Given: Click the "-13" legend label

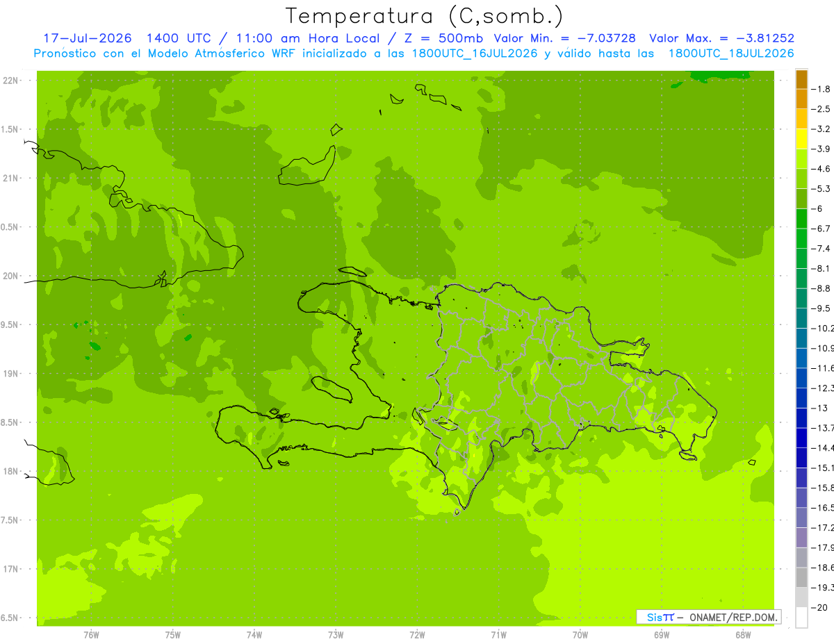Looking at the screenshot, I should click(819, 408).
